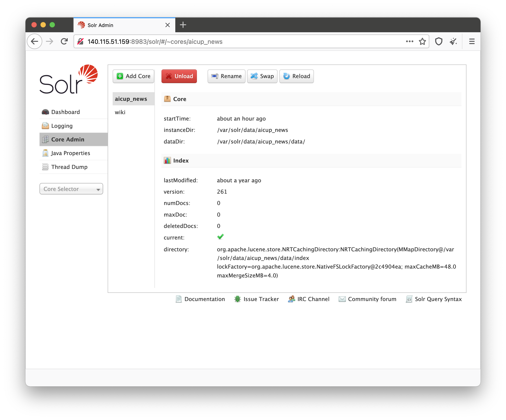Click the maxDoc label
This screenshot has width=506, height=420.
tap(175, 215)
